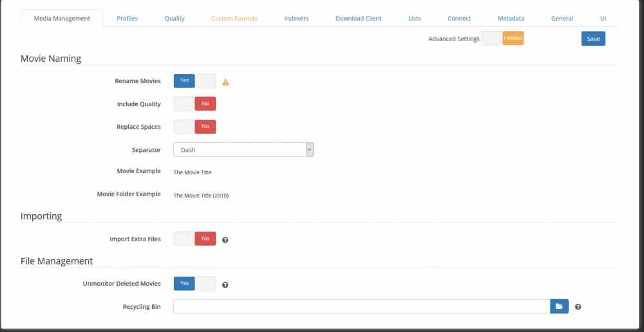Open the Indexers tab
This screenshot has height=332, width=644.
296,18
